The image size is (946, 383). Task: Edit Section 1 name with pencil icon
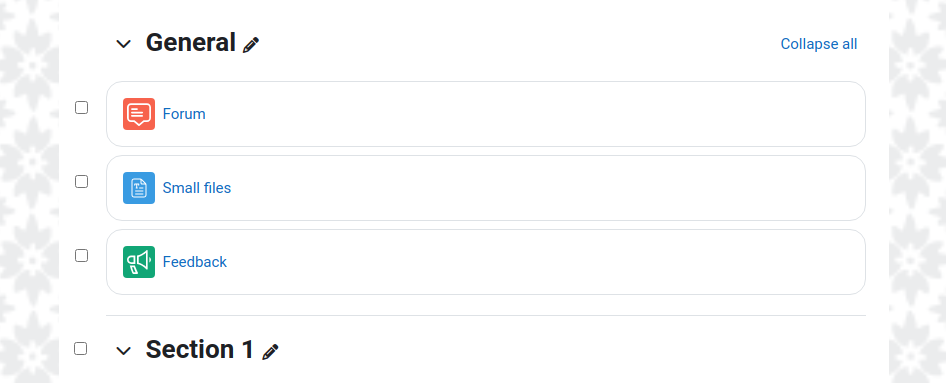(270, 352)
